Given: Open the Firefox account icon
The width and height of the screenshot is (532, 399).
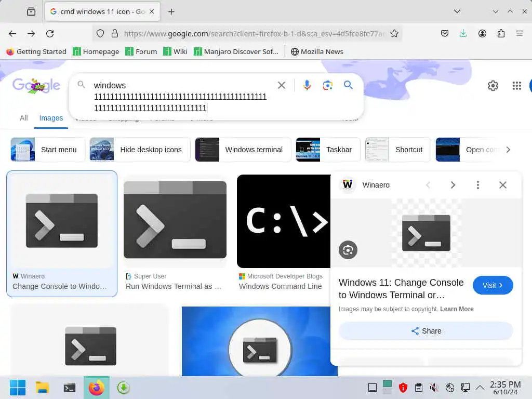Looking at the screenshot, I should pyautogui.click(x=482, y=33).
